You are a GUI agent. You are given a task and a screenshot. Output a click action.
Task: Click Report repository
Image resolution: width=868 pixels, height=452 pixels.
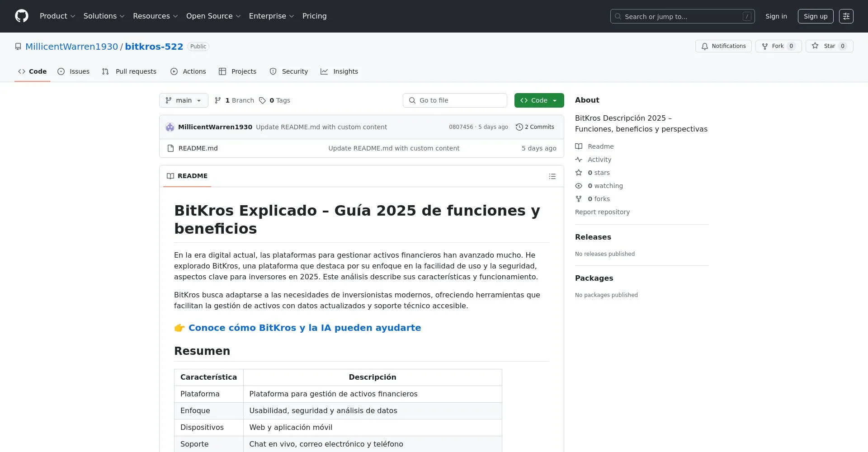click(602, 212)
